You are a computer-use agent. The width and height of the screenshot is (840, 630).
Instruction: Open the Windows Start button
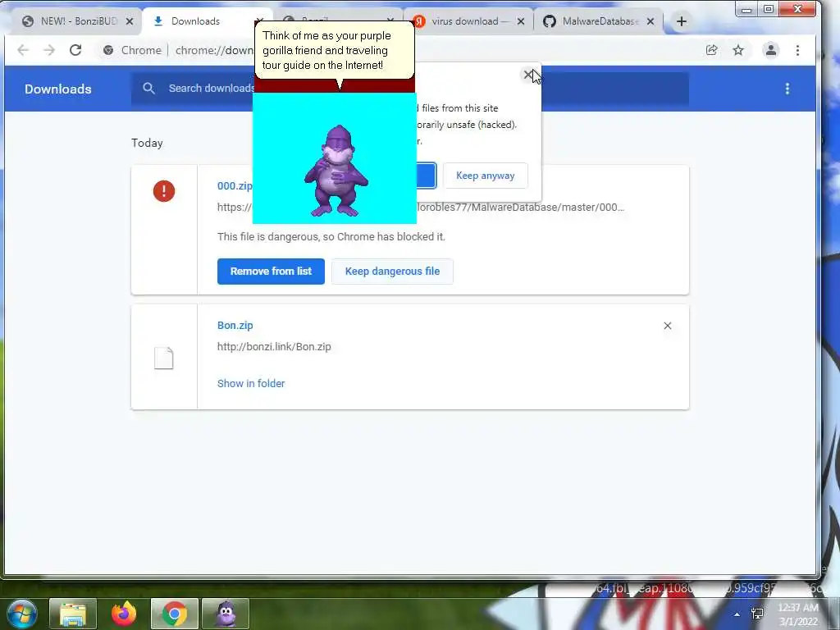(21, 614)
